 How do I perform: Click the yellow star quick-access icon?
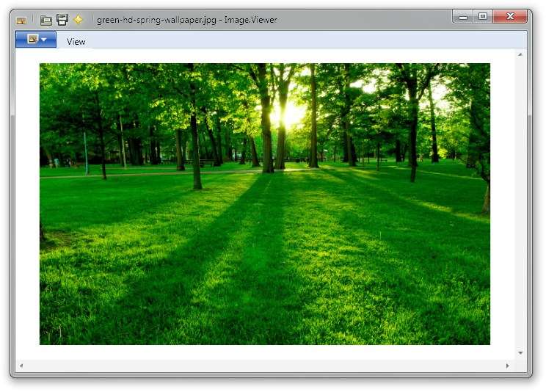[79, 19]
